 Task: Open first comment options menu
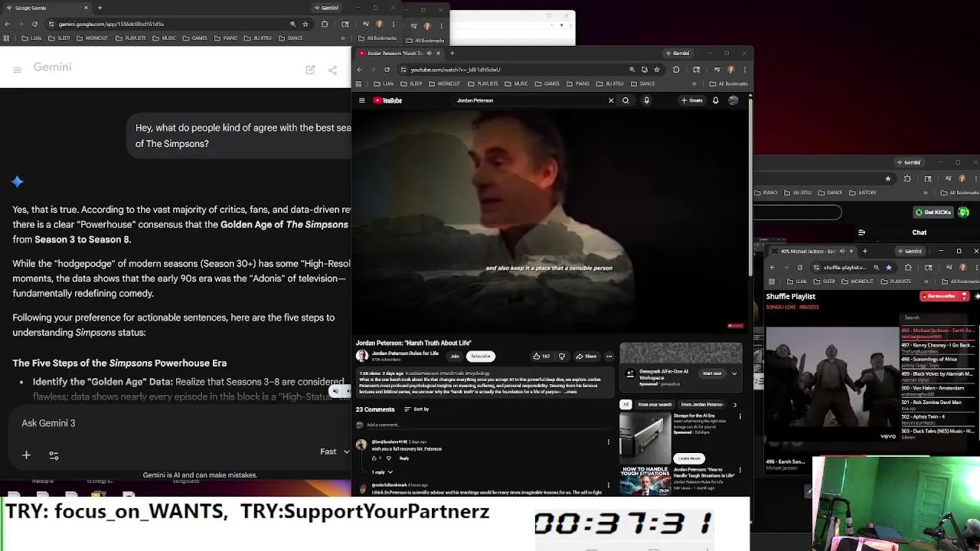pyautogui.click(x=609, y=442)
